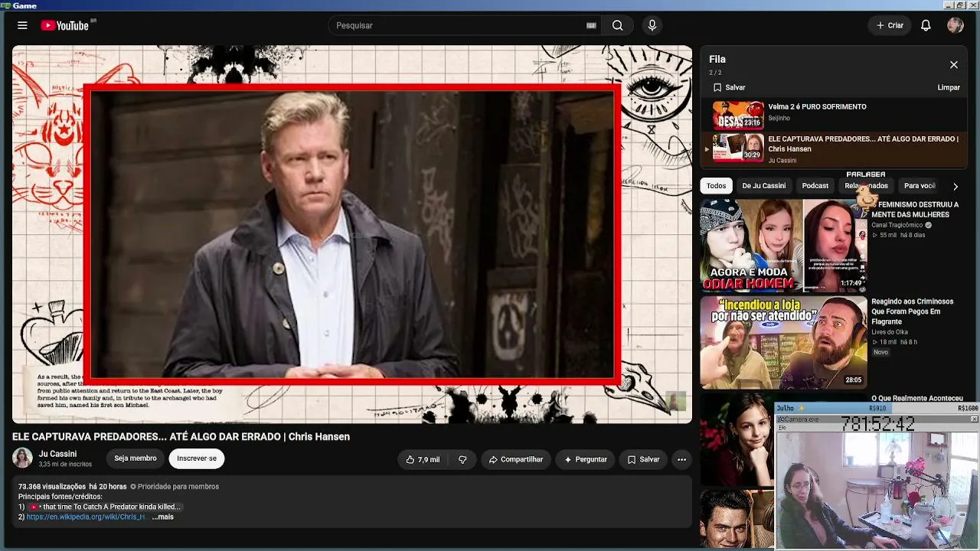Screen dimensions: 980x551
Task: Open the Criar menu
Action: [x=890, y=25]
